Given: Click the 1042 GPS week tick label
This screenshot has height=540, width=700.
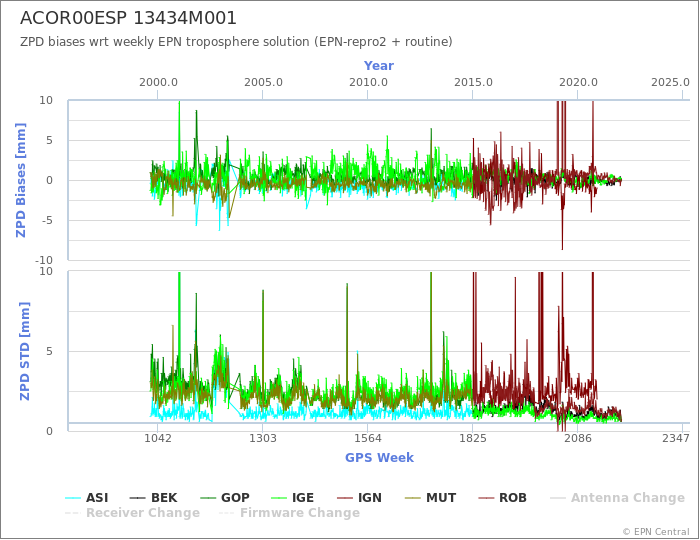Looking at the screenshot, I should [x=158, y=438].
